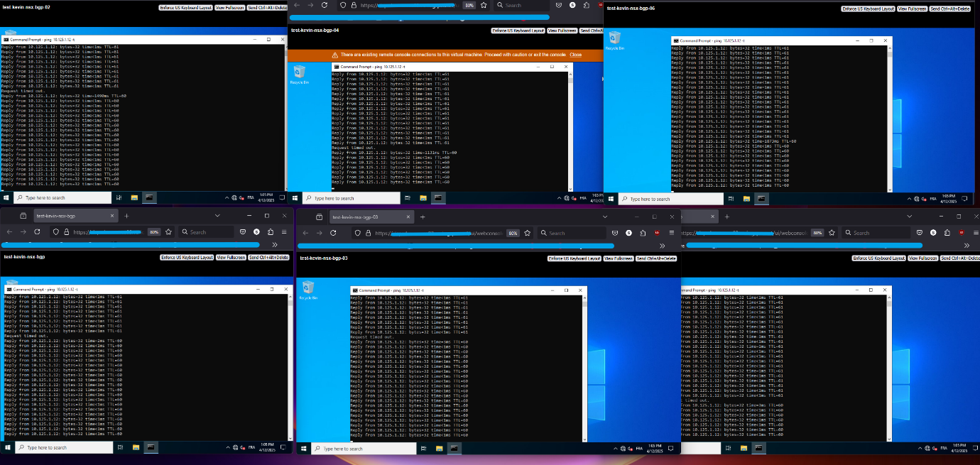980x465 pixels.
Task: Click Send Ctrl+Alt+Delete for test-kevin-nsx-bgp-06
Action: pos(950,9)
